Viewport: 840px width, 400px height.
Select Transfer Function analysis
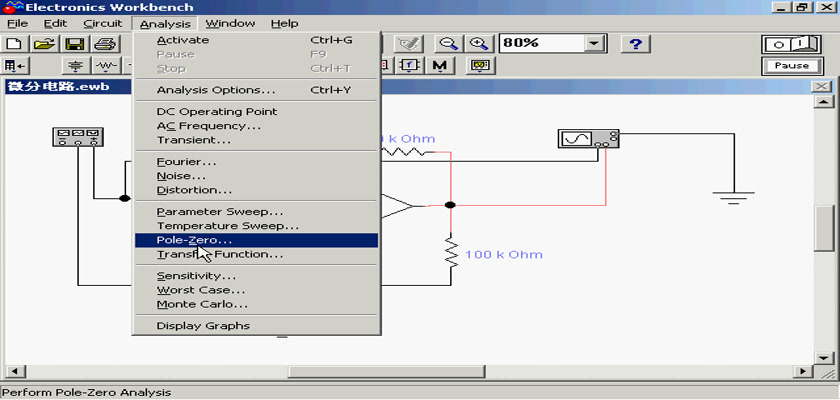[x=257, y=254]
